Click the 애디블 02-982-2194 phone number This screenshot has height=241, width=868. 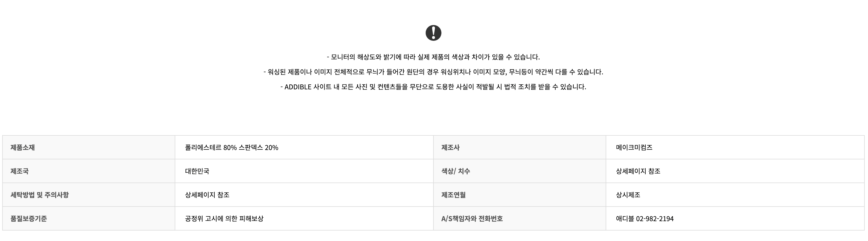pyautogui.click(x=645, y=218)
